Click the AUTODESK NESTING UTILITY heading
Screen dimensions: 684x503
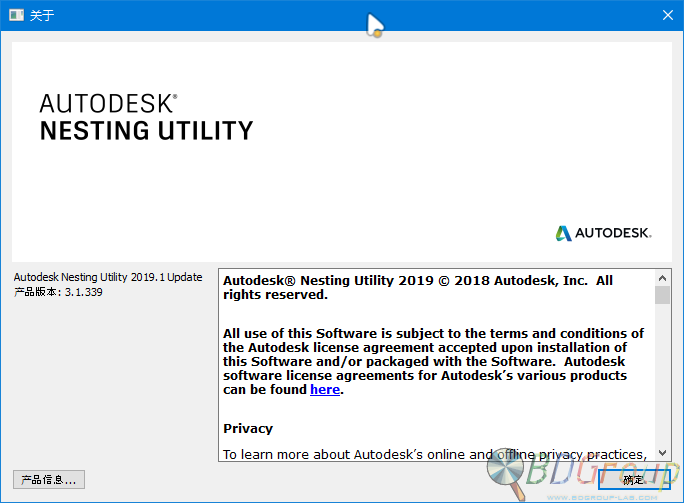[147, 117]
